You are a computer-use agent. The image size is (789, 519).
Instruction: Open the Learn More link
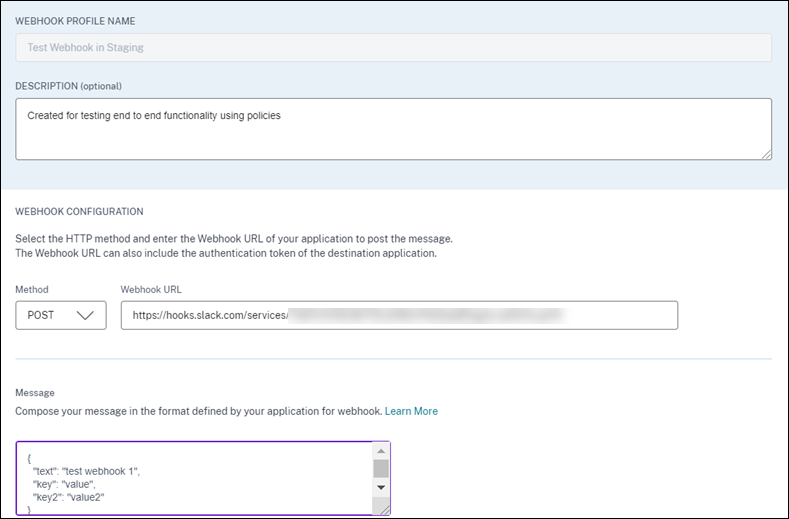pyautogui.click(x=411, y=411)
